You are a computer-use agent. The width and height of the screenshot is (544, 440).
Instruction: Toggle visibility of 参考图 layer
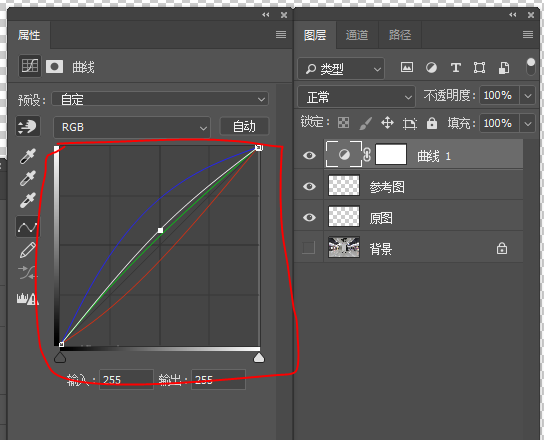[309, 186]
